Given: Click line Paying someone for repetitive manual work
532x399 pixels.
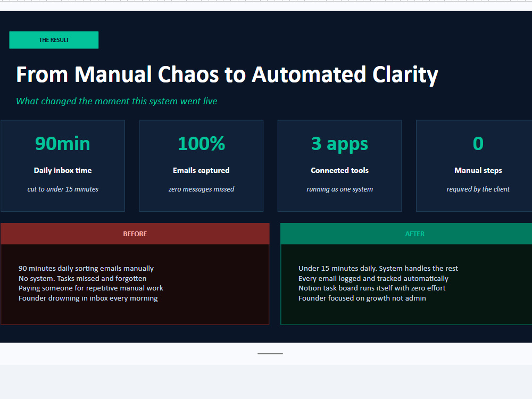Looking at the screenshot, I should (91, 288).
